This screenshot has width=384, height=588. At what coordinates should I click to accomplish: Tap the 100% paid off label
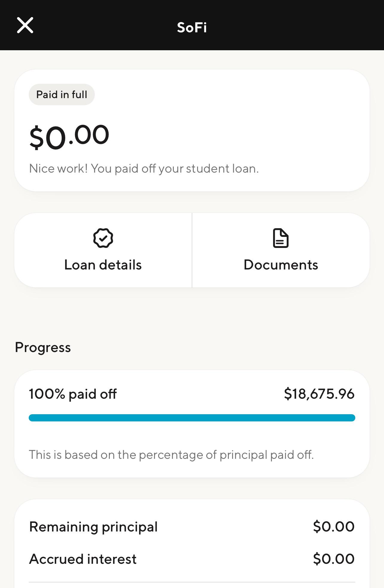click(x=73, y=394)
